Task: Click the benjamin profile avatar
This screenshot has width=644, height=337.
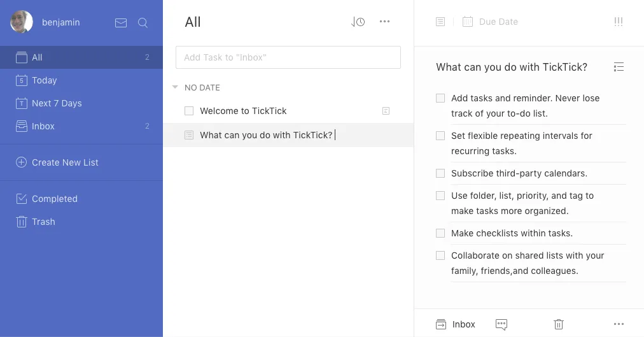Action: click(22, 22)
